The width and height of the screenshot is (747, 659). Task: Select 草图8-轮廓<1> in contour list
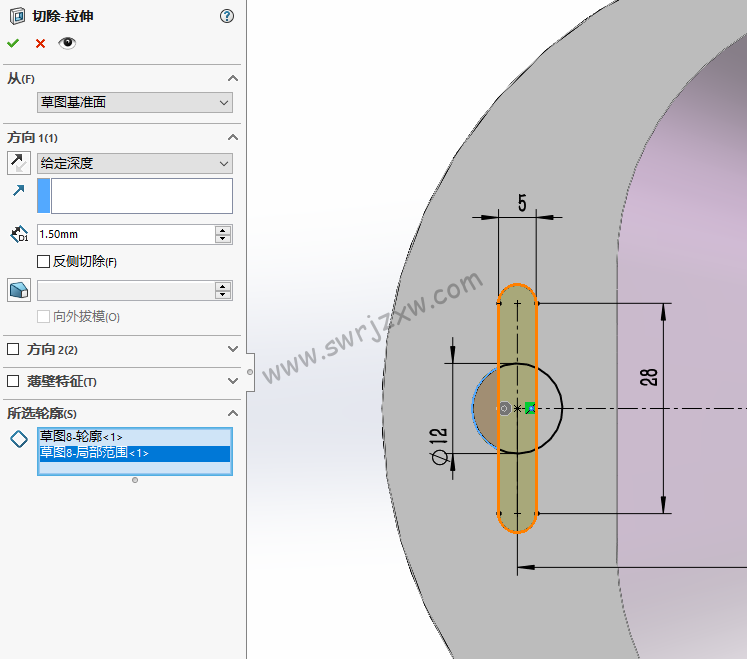click(135, 437)
